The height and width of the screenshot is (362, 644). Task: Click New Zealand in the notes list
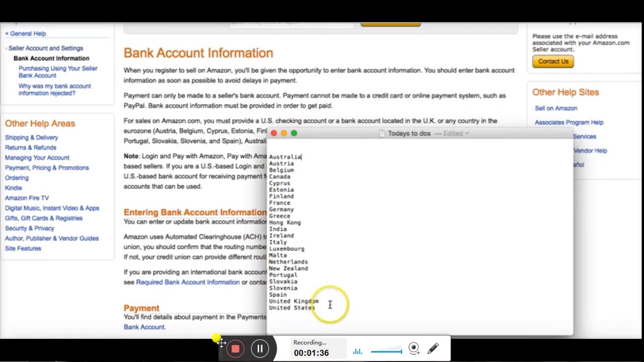point(288,268)
